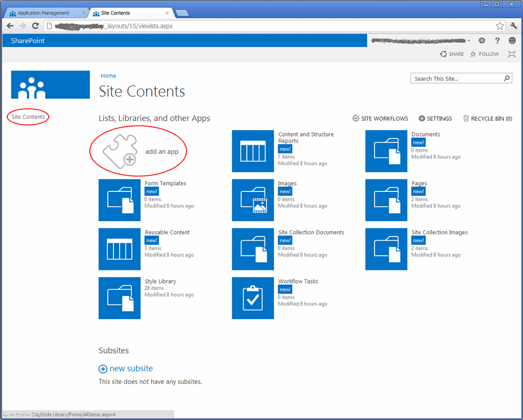Viewport: 523px width, 420px height.
Task: Open the Workflow Tasks clipboard tile
Action: (x=253, y=298)
